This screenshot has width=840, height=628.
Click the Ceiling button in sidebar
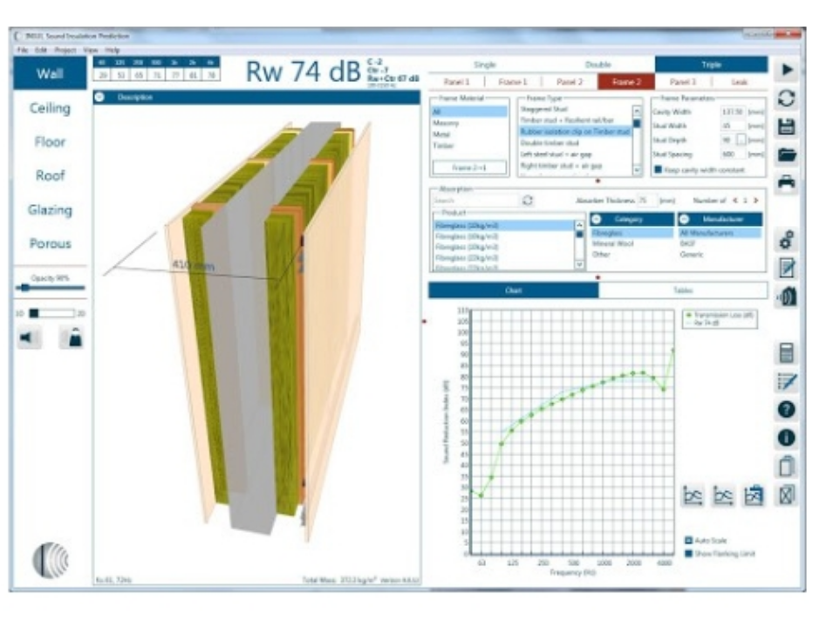coord(50,108)
